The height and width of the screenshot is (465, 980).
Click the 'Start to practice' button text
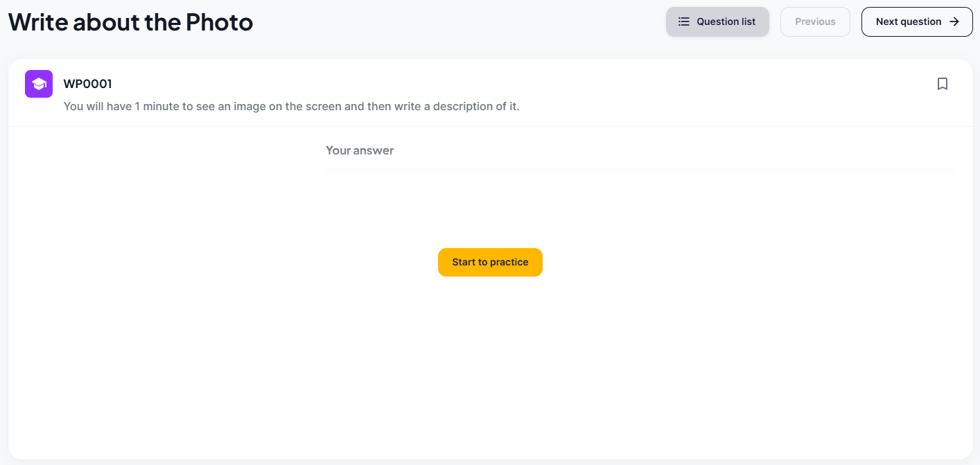point(490,262)
